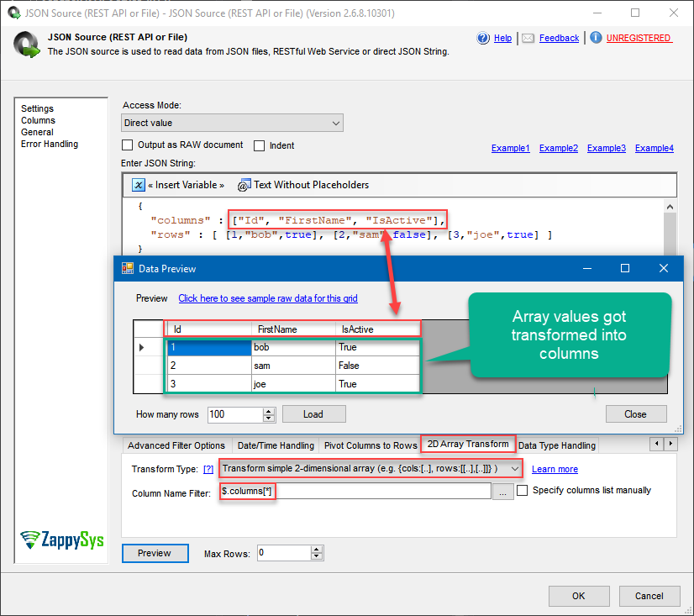694x616 pixels.
Task: Enable Specify columns list manually
Action: tap(522, 490)
